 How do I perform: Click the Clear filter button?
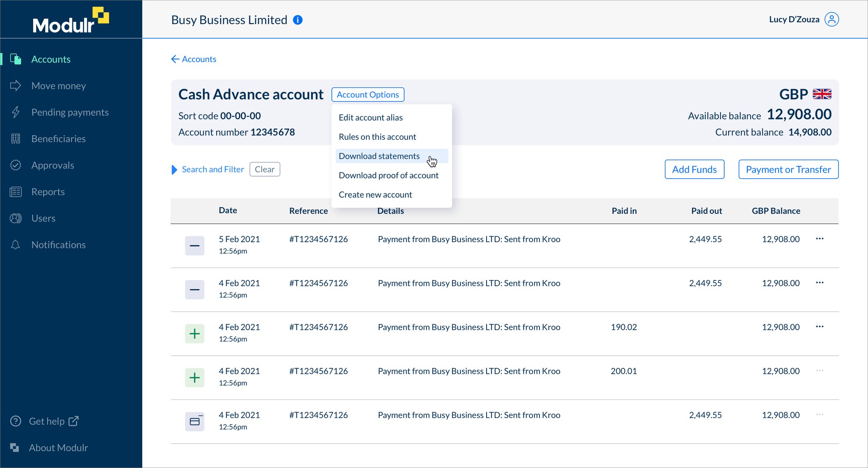pos(265,169)
